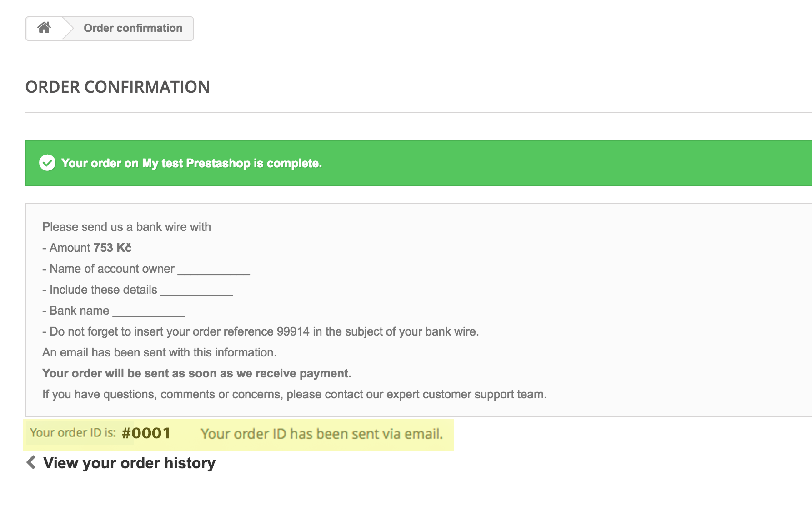The width and height of the screenshot is (812, 511).
Task: Click the breadcrumb arrow separator
Action: [x=68, y=29]
